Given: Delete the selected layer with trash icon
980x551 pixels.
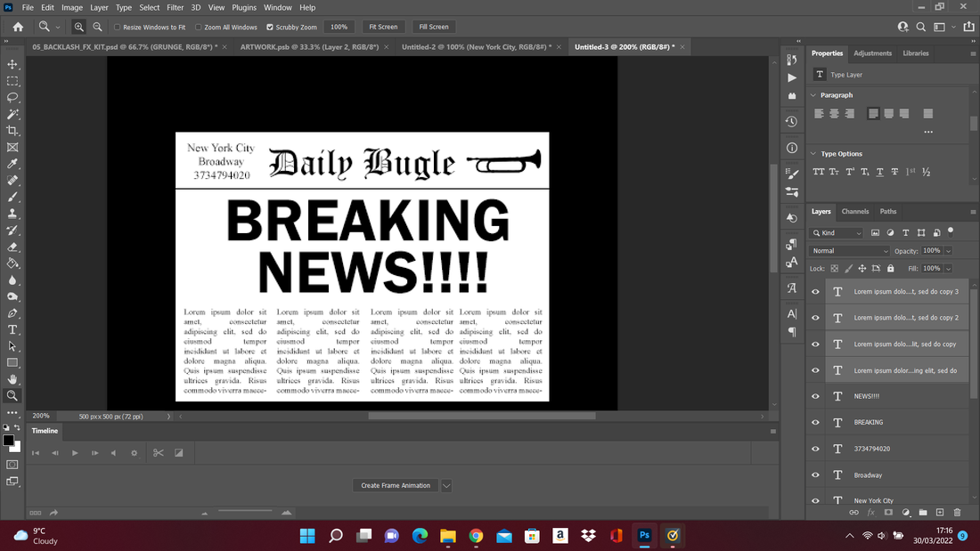Looking at the screenshot, I should pos(957,512).
